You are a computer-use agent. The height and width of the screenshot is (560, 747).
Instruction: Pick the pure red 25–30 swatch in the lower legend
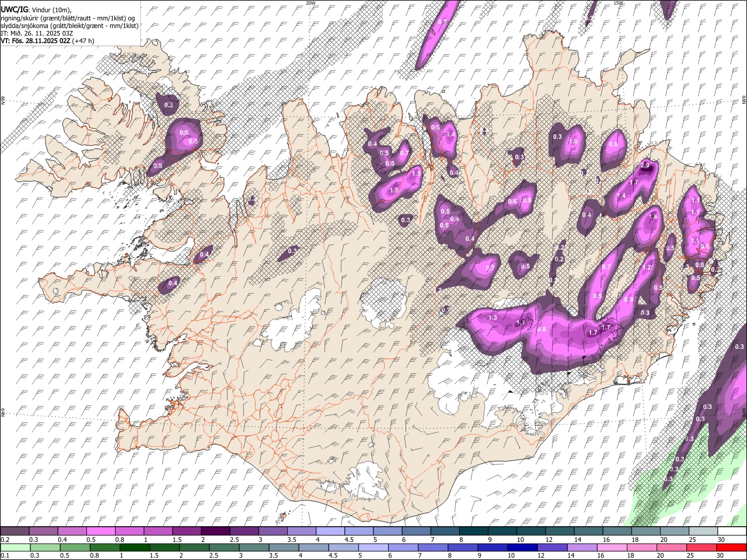(731, 547)
